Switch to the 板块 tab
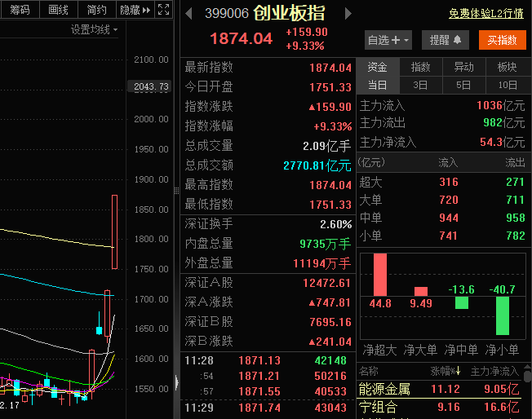This screenshot has width=532, height=419. 508,67
